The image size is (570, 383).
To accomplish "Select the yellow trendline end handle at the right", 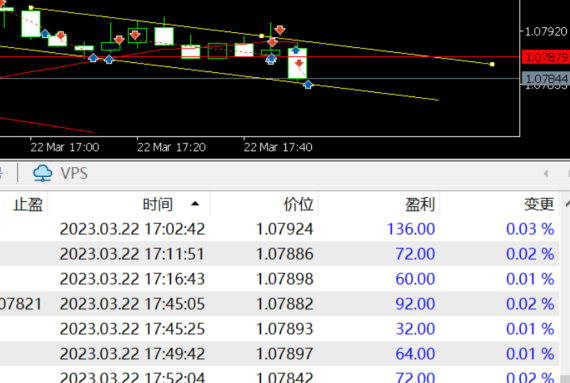I will [492, 64].
